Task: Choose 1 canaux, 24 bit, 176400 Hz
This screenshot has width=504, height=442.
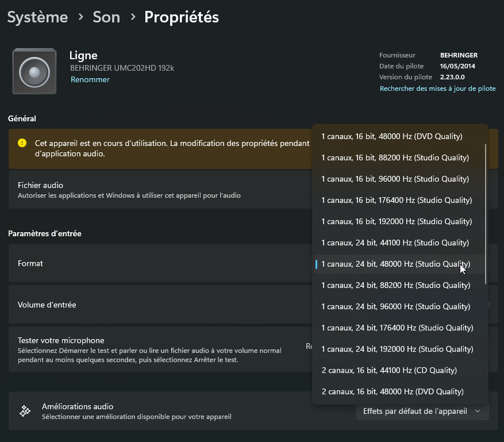Action: tap(397, 328)
